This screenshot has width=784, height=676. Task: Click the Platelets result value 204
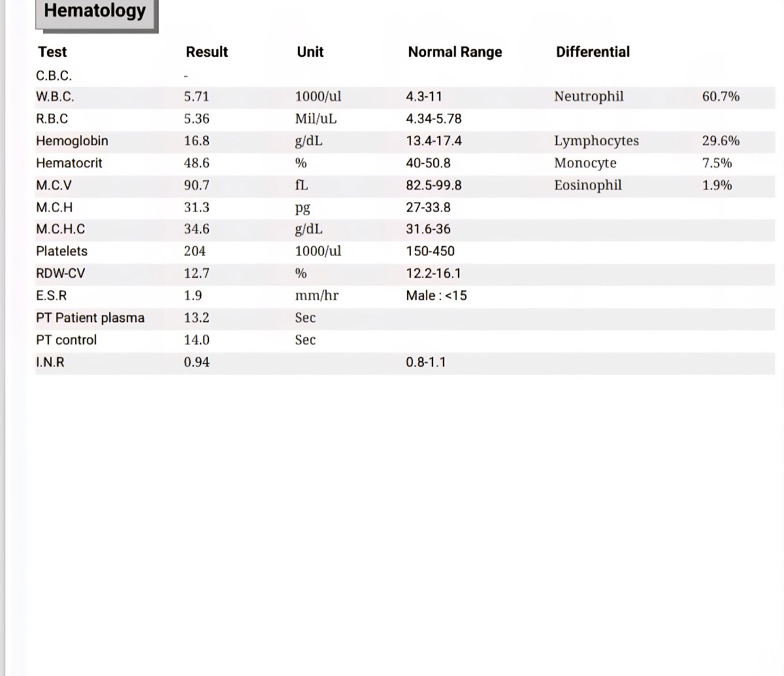[x=195, y=252]
